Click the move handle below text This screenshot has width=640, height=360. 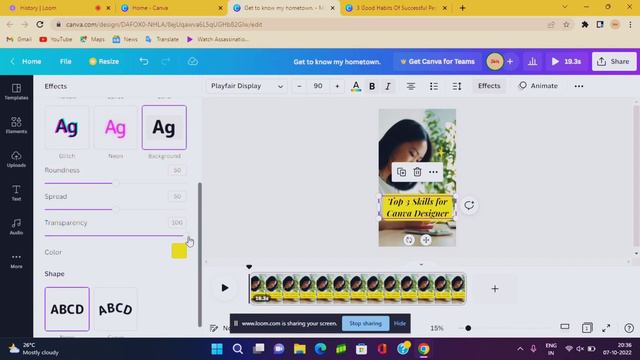(x=426, y=240)
